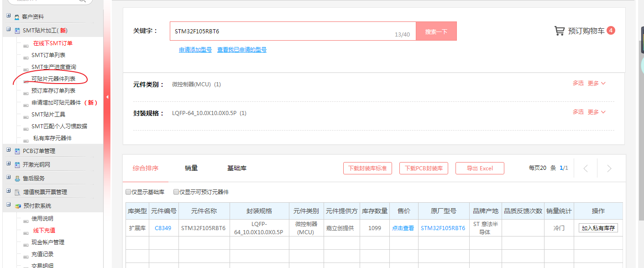This screenshot has height=268, width=644.
Task: Click the 客户资料 person icon
Action: 17,17
